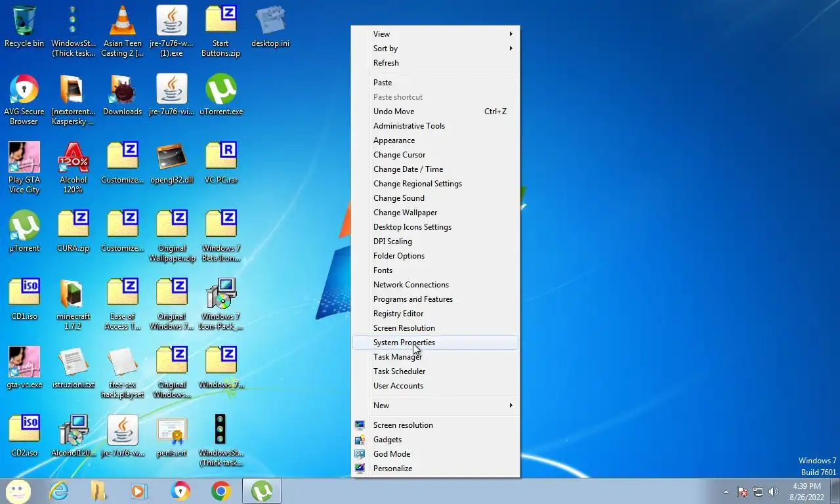Select the CURA.zip archive icon

pos(73,232)
